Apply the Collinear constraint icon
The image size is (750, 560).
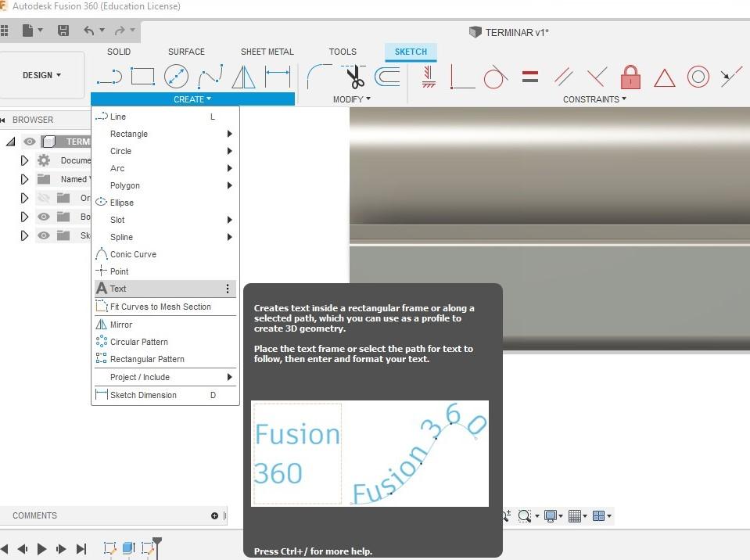point(731,77)
